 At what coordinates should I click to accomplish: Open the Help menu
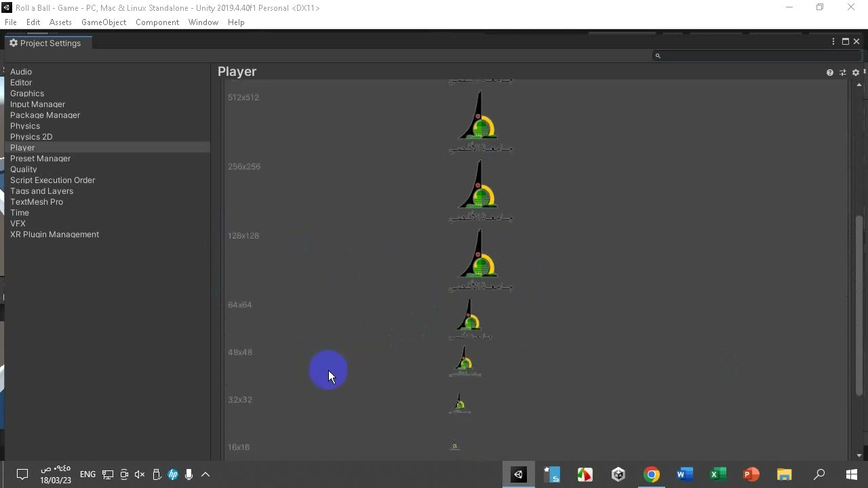(x=236, y=22)
